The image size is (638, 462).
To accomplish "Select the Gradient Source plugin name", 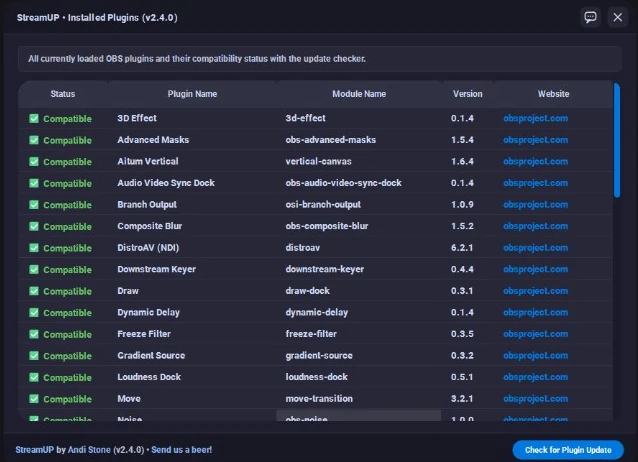I will coord(151,356).
